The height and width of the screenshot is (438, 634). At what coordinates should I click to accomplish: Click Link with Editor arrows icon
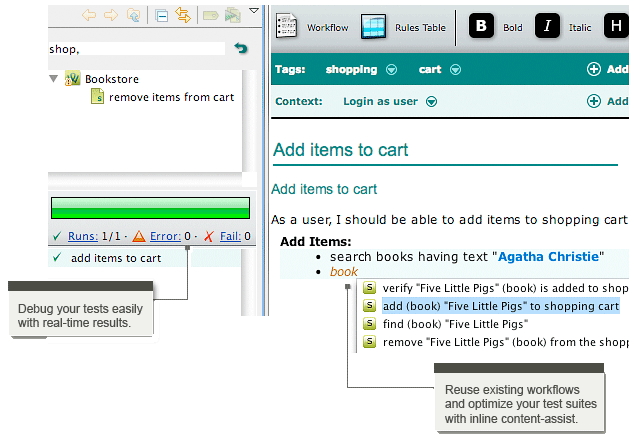point(183,15)
